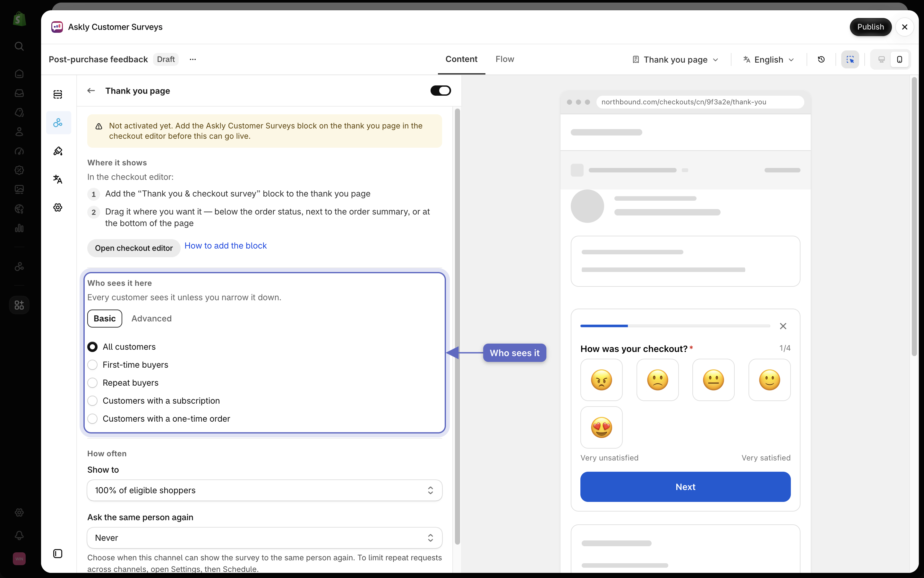Open the English language dropdown
Image resolution: width=924 pixels, height=578 pixels.
(769, 60)
